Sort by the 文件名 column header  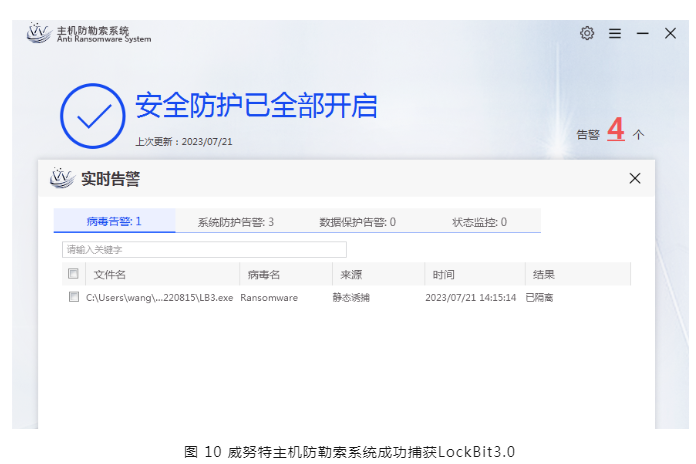(110, 274)
